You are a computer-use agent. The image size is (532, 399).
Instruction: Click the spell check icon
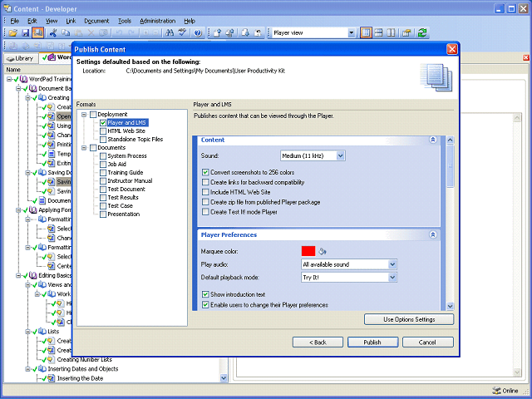(183, 33)
